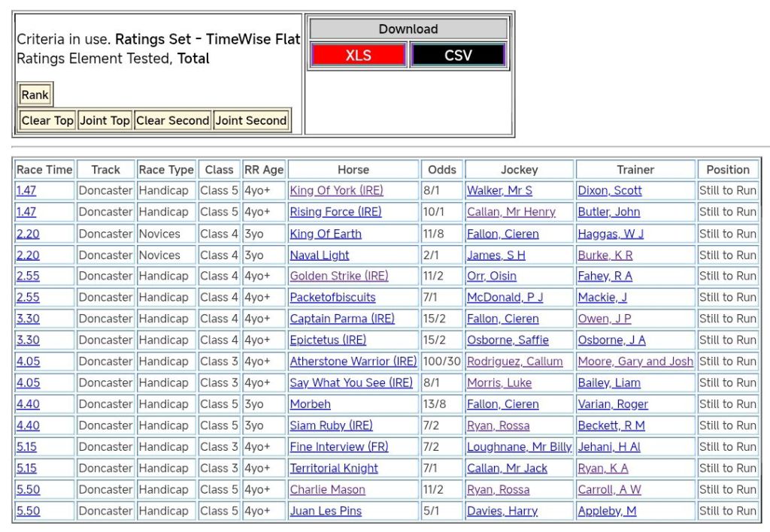
Task: Open Atherstone Warrior (IRE) horse link
Action: tap(353, 361)
